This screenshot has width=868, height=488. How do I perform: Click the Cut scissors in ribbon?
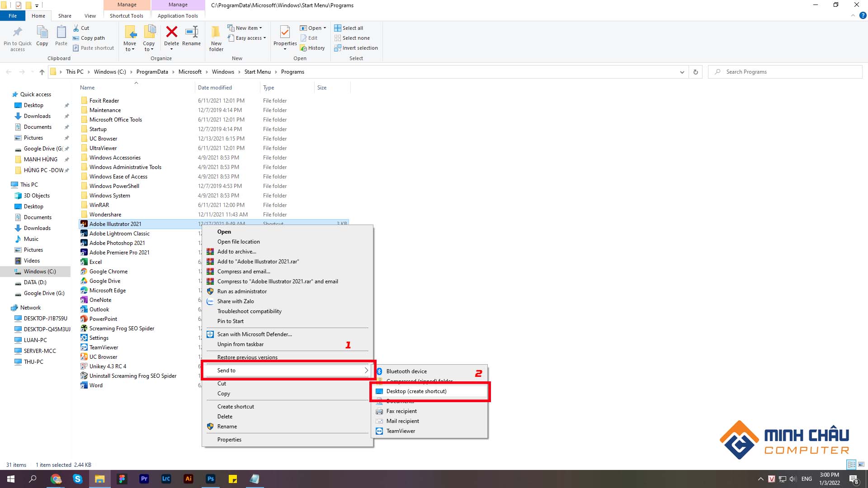(x=76, y=28)
